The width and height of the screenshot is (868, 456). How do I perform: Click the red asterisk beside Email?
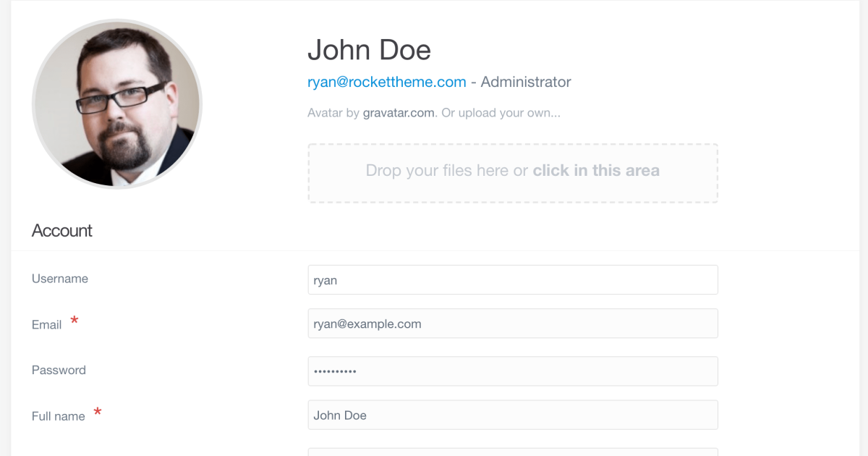click(74, 321)
